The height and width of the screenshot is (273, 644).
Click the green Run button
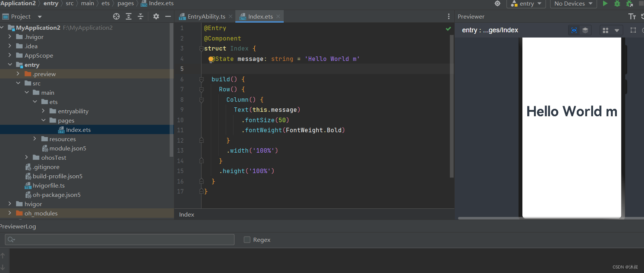605,4
